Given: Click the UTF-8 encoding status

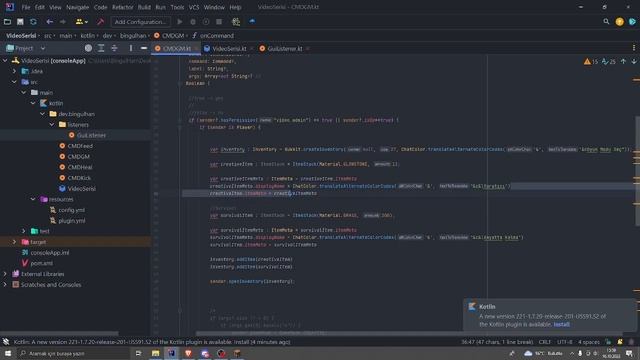Looking at the screenshot, I should 564,342.
